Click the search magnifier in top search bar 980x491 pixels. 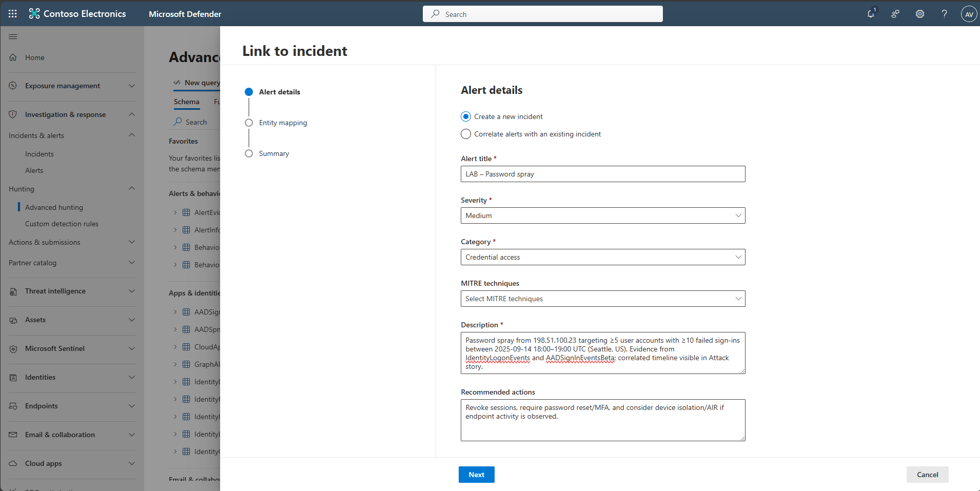[x=435, y=14]
